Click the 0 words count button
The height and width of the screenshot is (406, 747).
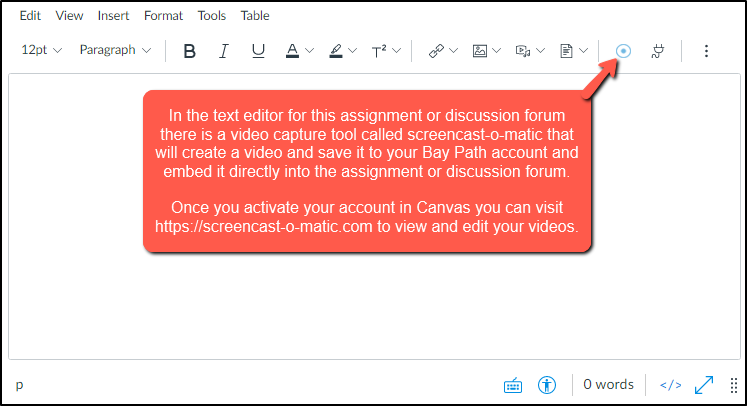608,385
